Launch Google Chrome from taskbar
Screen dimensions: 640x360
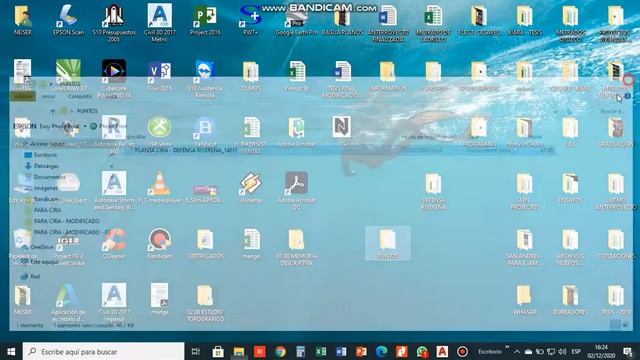coord(280,351)
